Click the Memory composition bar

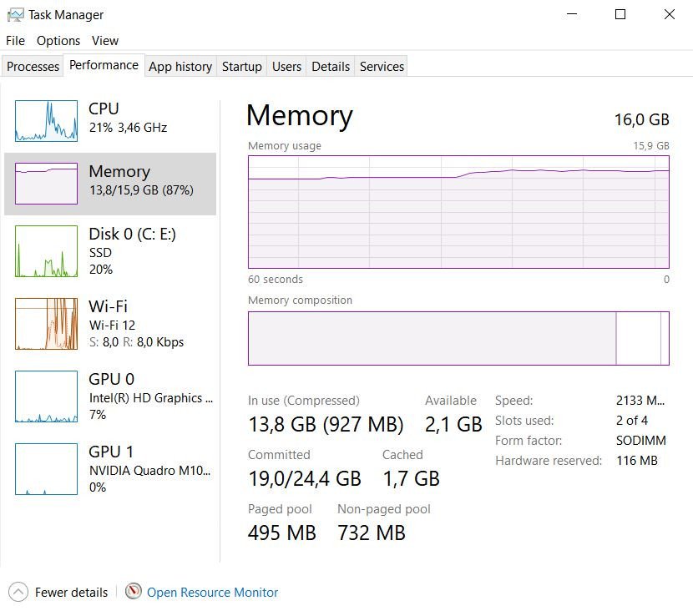458,338
